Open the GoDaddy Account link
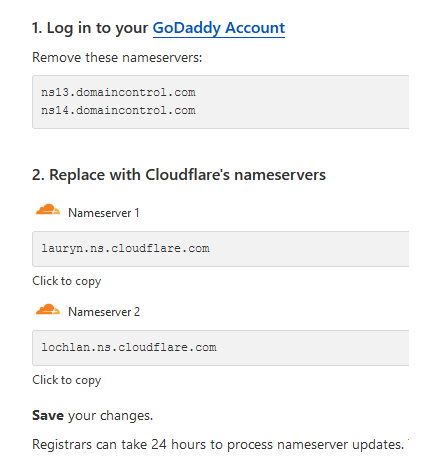Image resolution: width=439 pixels, height=467 pixels. tap(219, 28)
